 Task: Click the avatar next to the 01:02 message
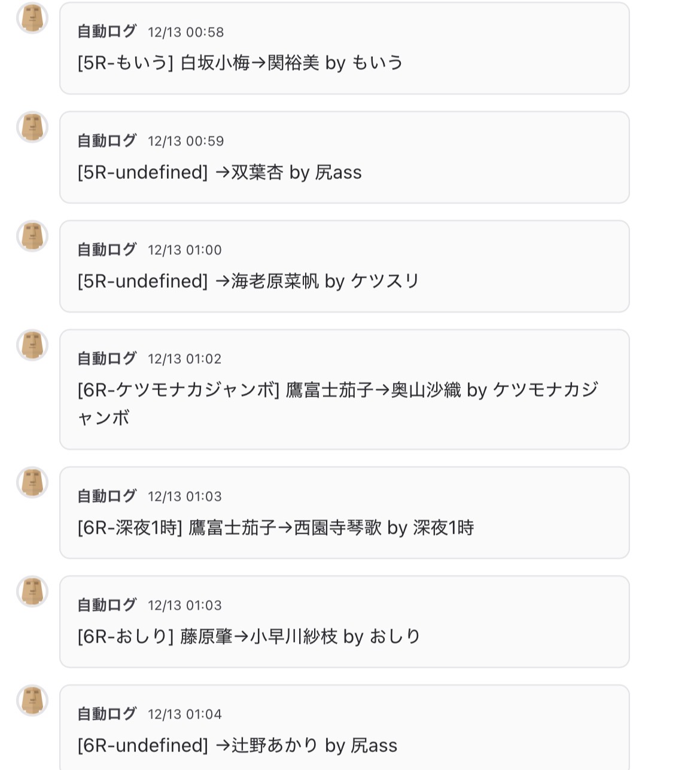tap(32, 345)
